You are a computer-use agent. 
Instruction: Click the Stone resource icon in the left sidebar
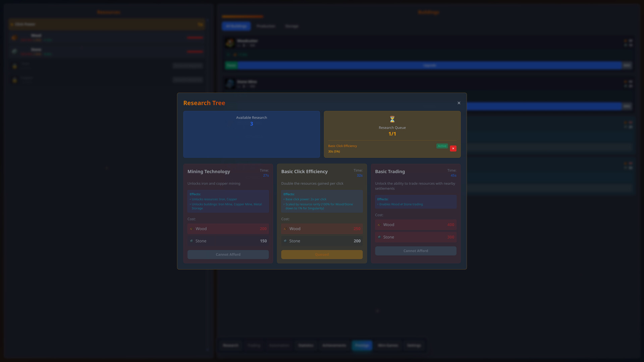14,51
